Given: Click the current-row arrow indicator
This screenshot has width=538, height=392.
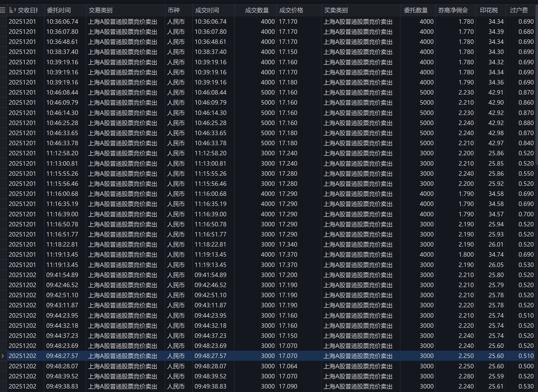Looking at the screenshot, I should click(x=3, y=356).
